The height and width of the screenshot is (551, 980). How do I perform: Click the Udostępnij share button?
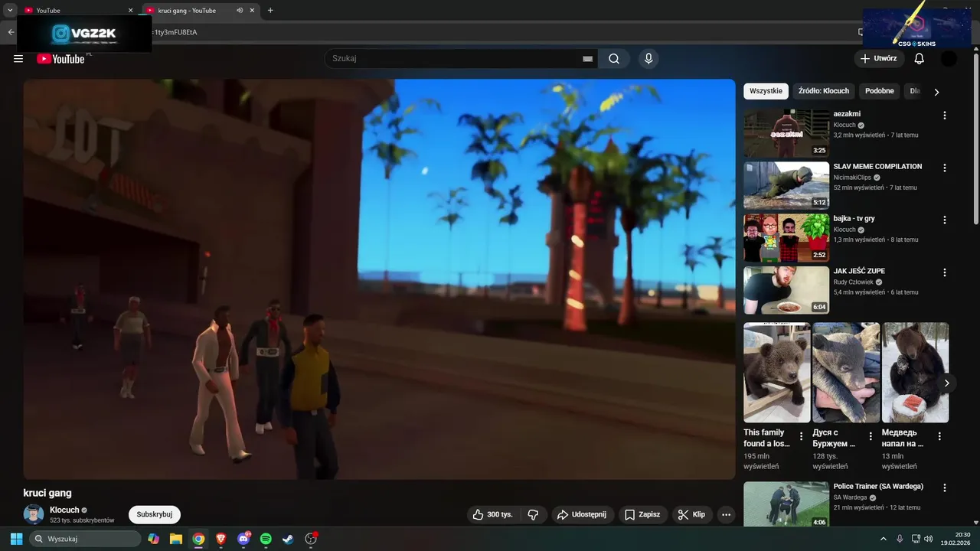coord(582,514)
